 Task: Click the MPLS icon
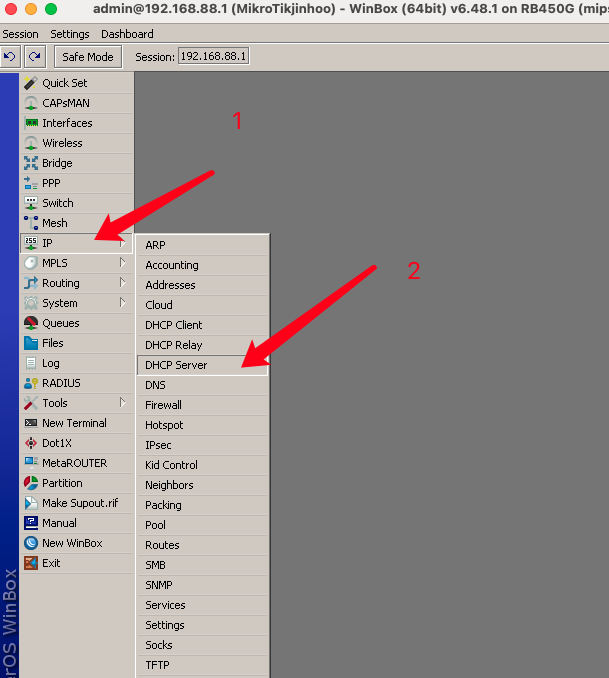[x=31, y=263]
